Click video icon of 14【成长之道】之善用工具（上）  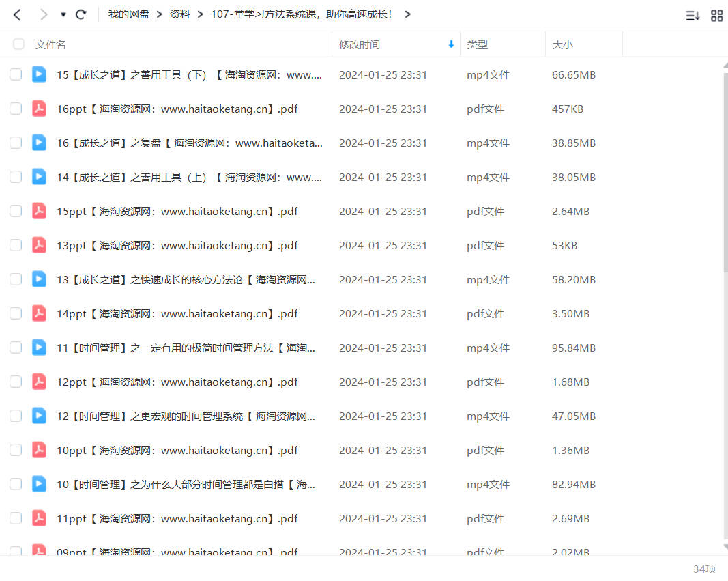39,177
